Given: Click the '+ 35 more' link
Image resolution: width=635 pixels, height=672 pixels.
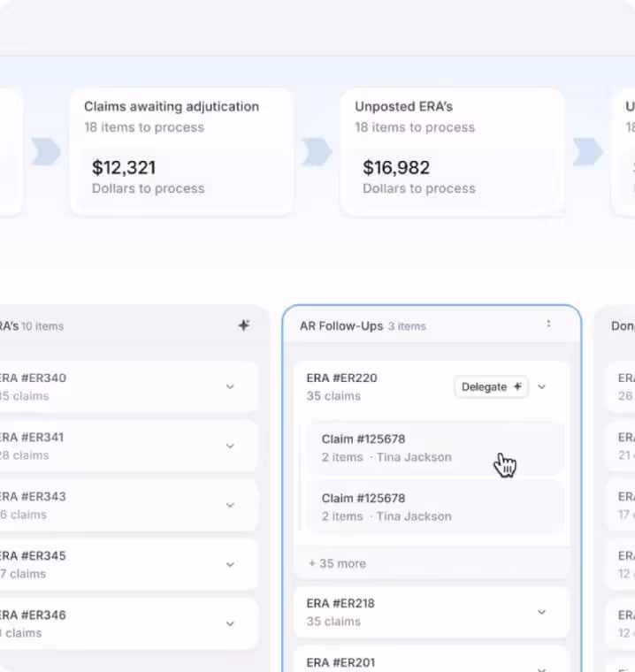Looking at the screenshot, I should 338,563.
